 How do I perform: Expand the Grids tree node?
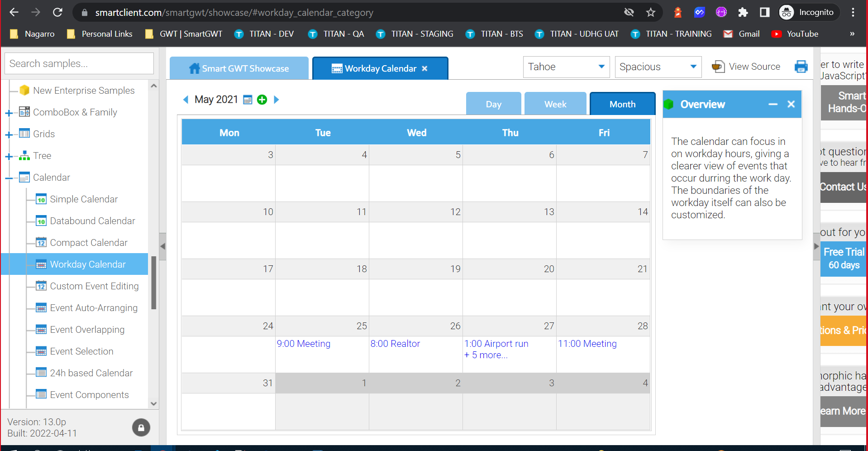click(x=9, y=135)
